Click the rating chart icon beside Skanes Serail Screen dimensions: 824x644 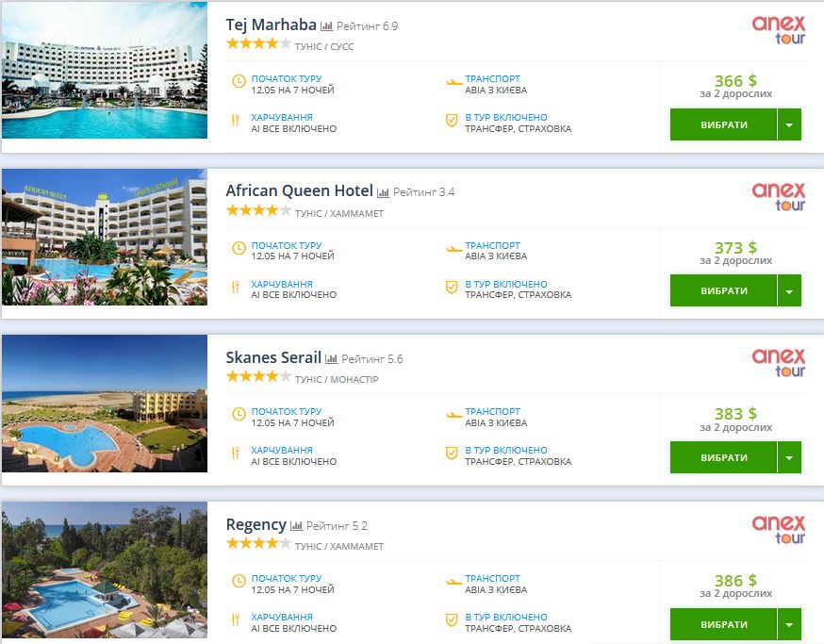click(332, 359)
